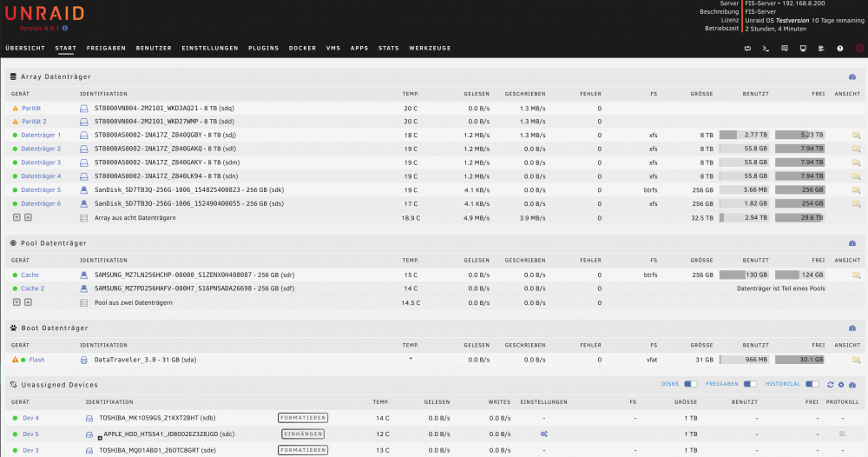The image size is (868, 457).
Task: Open Dev 5 settings gears icon
Action: 544,434
